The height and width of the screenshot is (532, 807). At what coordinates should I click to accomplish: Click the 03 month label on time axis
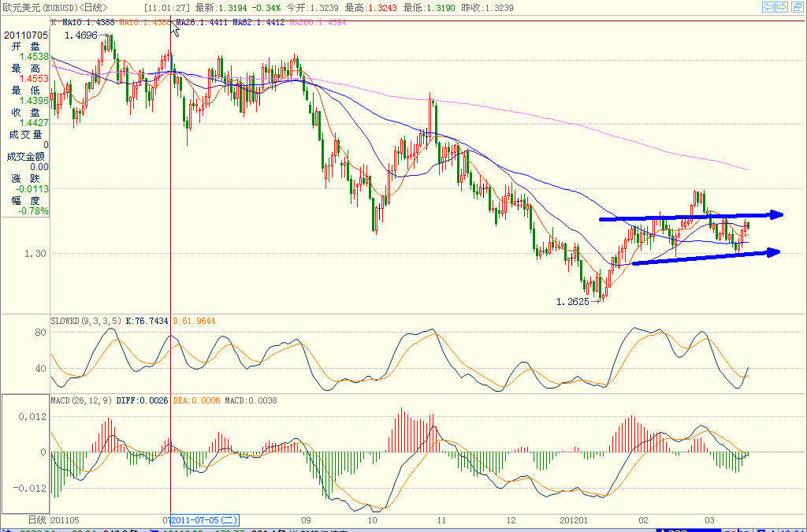(x=710, y=520)
